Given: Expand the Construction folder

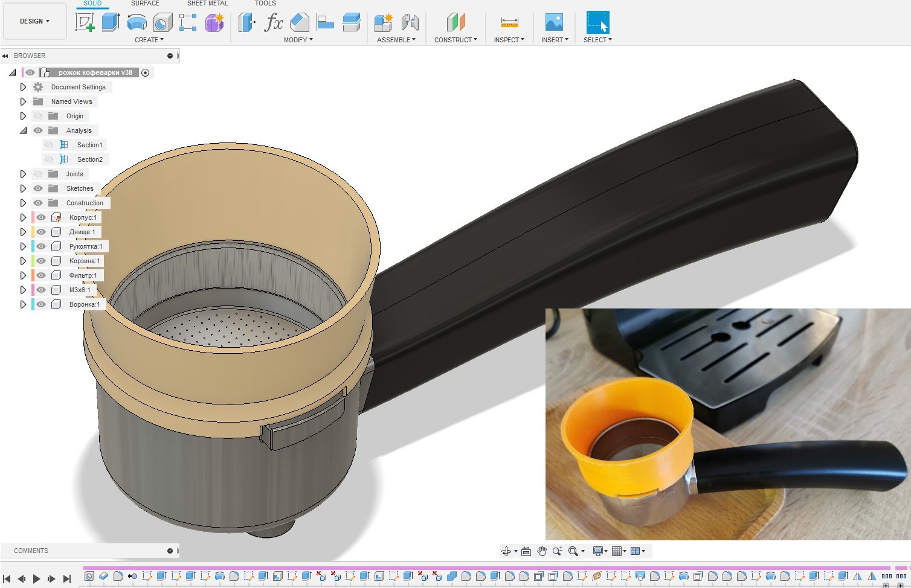Looking at the screenshot, I should coord(23,203).
